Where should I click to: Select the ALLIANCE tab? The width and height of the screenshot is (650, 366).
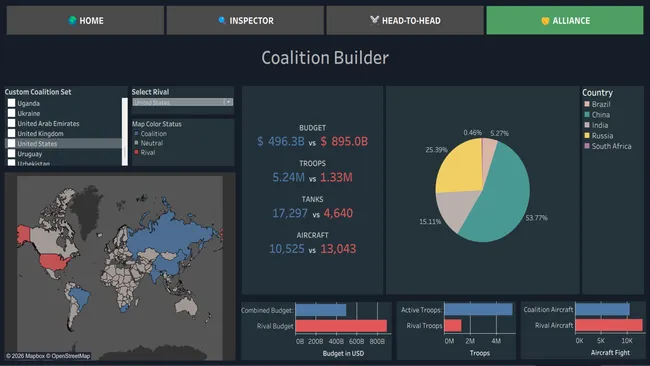click(x=565, y=20)
